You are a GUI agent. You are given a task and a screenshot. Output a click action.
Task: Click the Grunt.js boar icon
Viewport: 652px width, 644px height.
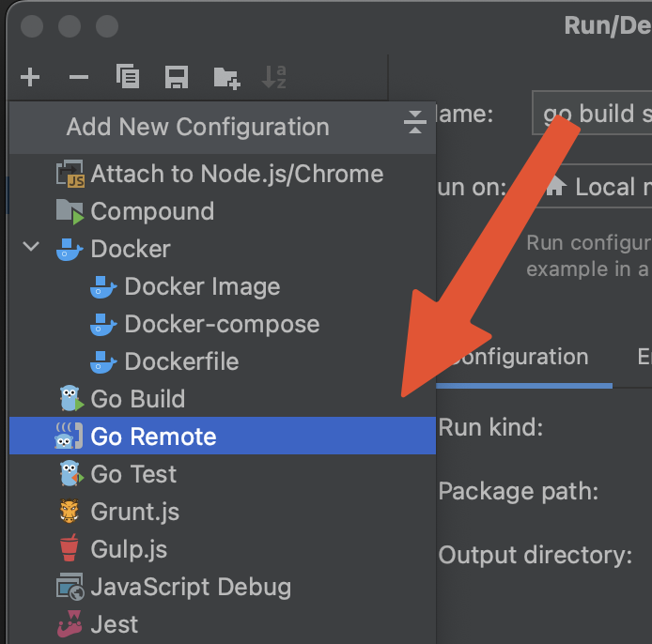click(x=70, y=511)
